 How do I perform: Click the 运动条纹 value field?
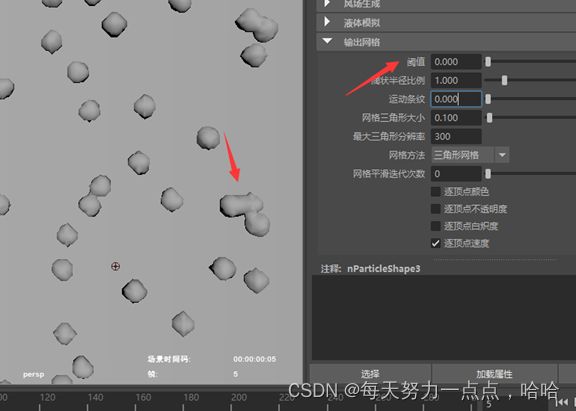(x=456, y=99)
